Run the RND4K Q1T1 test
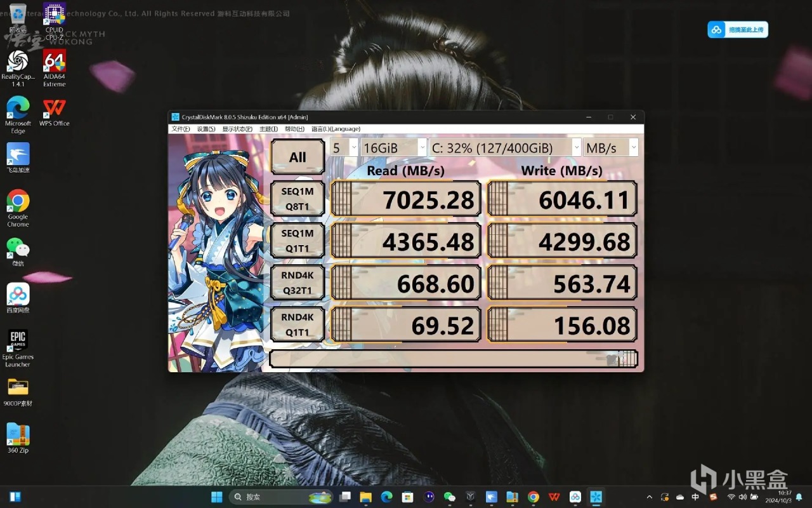 (298, 324)
